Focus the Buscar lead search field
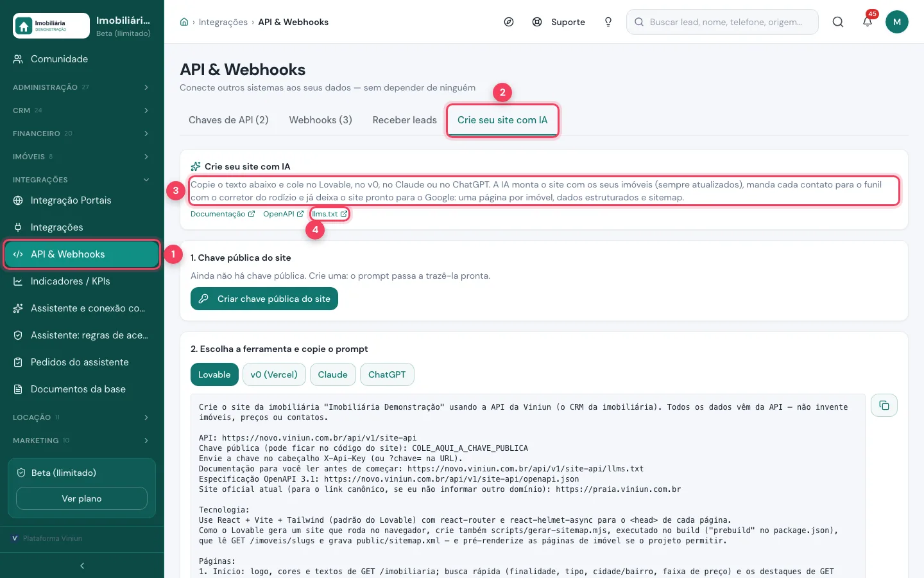Viewport: 924px width, 578px height. click(723, 22)
